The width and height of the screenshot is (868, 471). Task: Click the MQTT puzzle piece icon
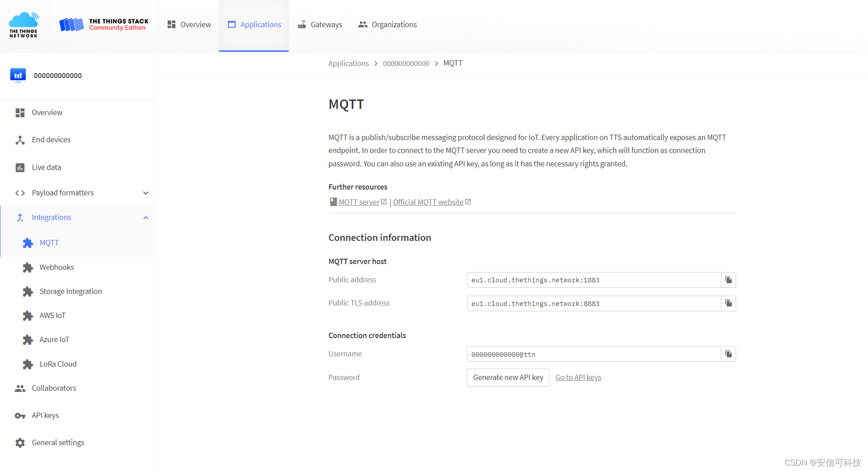[28, 243]
